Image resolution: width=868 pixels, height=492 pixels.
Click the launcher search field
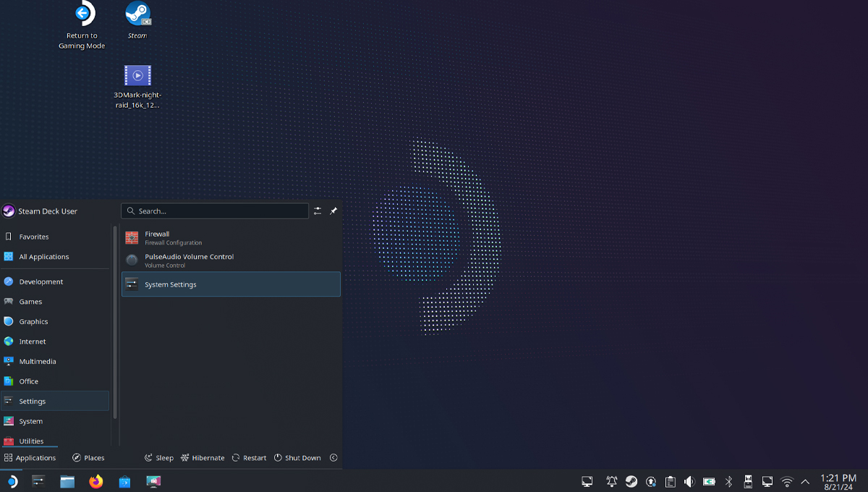coord(215,211)
